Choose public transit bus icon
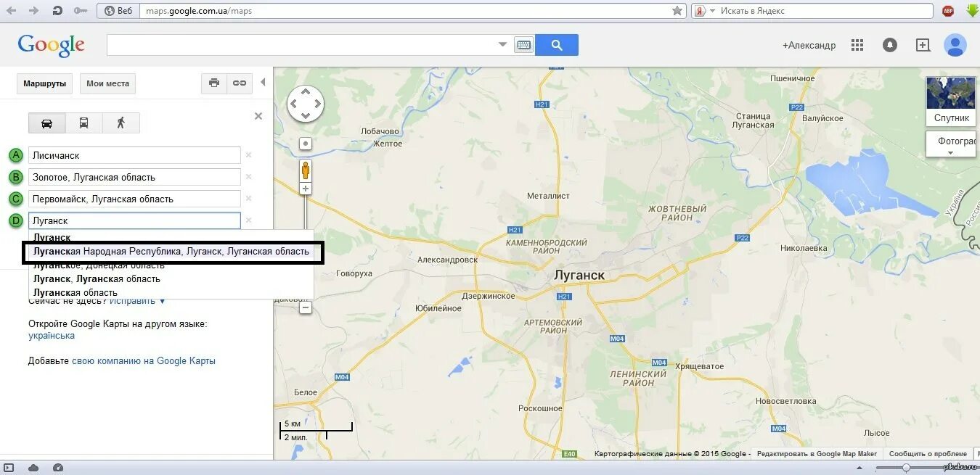The image size is (980, 475). (84, 123)
